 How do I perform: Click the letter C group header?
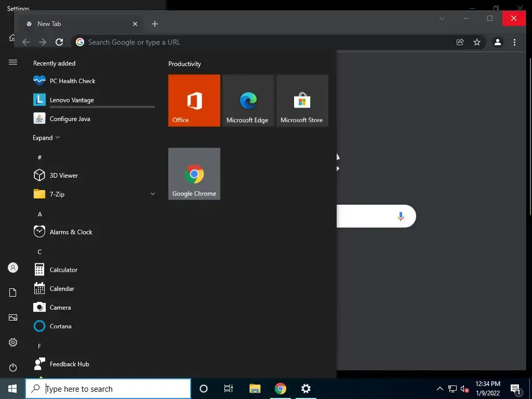(39, 252)
